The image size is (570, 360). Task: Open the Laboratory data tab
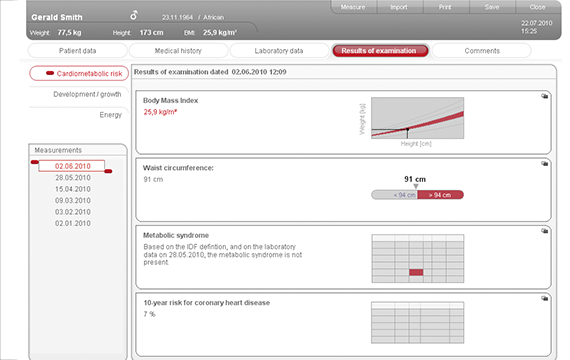tap(279, 51)
